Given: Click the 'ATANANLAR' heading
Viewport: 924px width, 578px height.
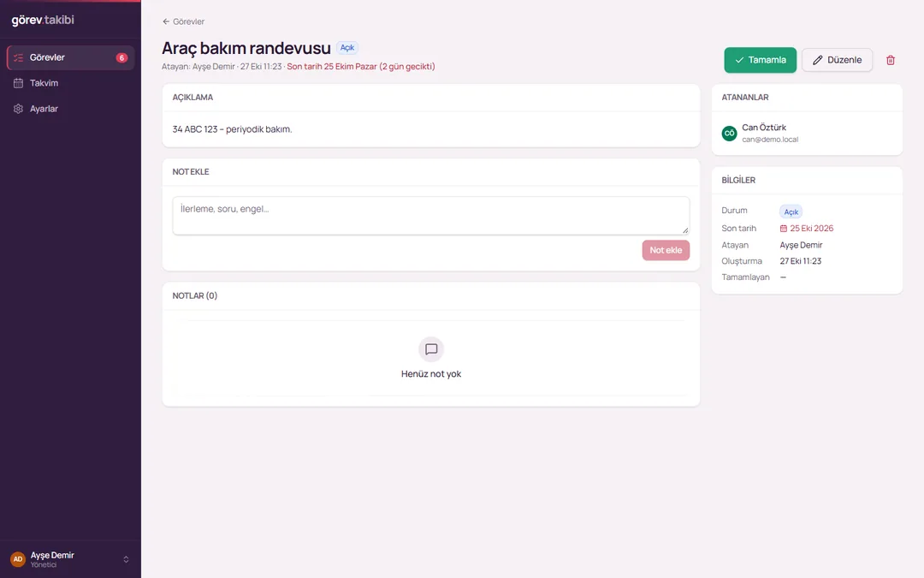Looking at the screenshot, I should (745, 98).
